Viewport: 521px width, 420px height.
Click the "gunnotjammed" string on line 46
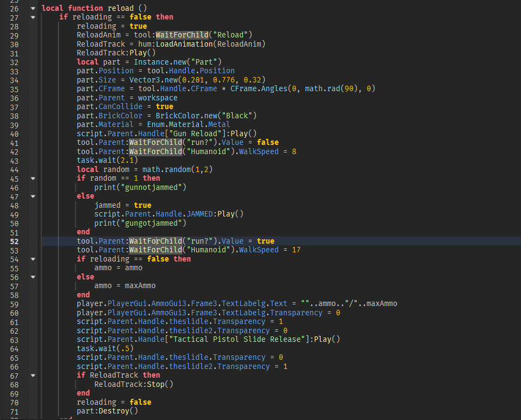pos(151,187)
